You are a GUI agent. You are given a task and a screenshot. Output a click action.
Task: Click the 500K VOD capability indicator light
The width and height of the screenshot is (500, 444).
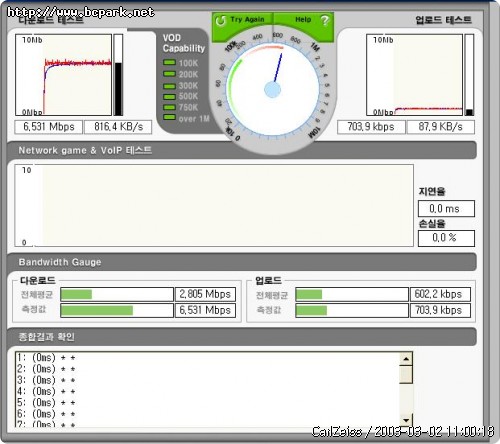pyautogui.click(x=169, y=97)
